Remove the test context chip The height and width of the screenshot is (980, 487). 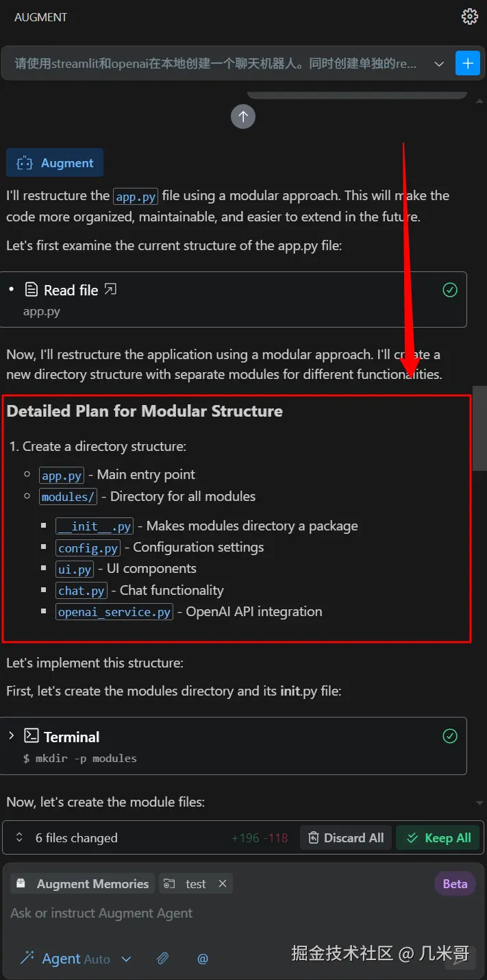tap(223, 883)
